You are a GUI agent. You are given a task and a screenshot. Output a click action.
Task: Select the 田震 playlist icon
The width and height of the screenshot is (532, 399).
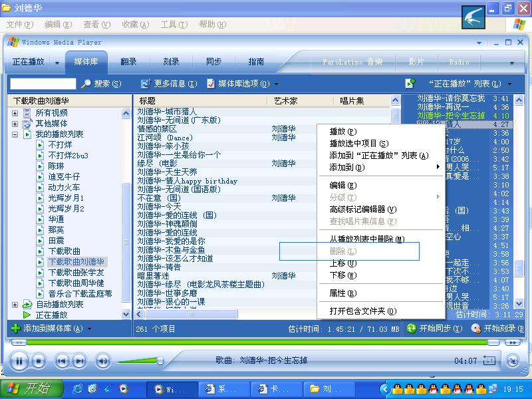(x=40, y=241)
